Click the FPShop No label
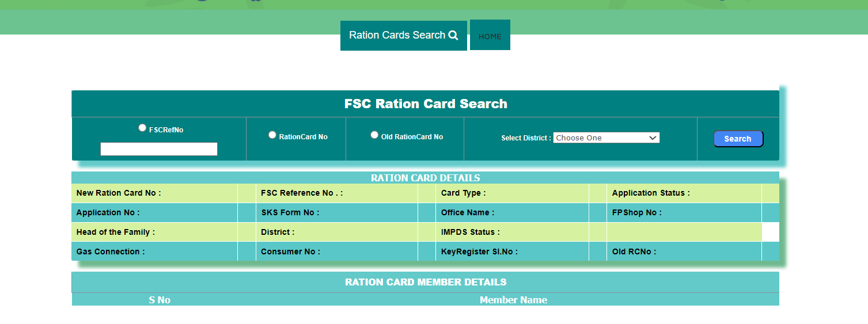The width and height of the screenshot is (868, 324). point(637,212)
